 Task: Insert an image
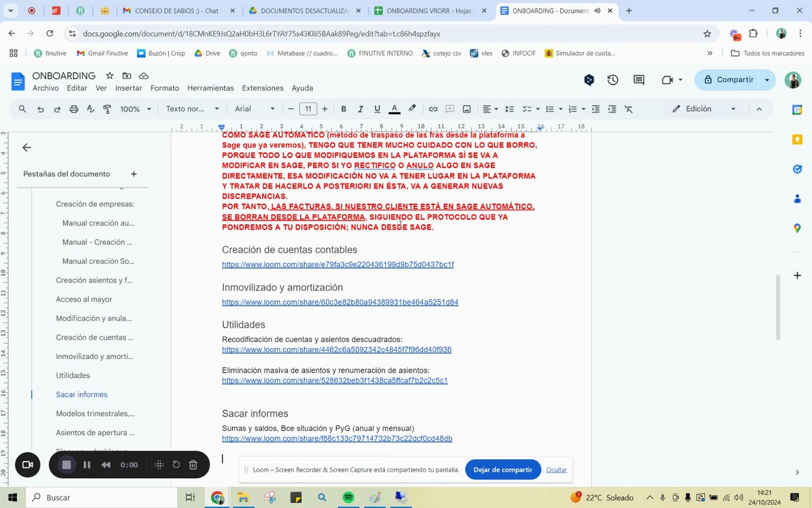tap(467, 109)
